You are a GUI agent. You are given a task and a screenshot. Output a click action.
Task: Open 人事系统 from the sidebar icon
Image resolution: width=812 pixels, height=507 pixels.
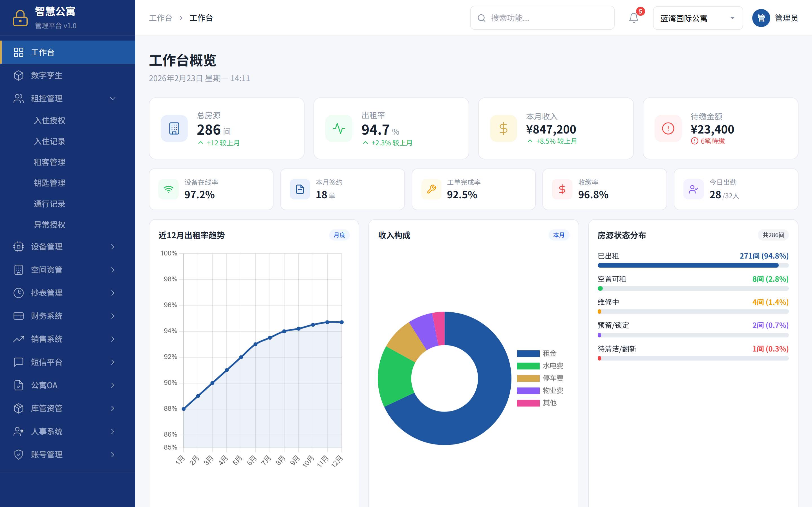(x=19, y=432)
